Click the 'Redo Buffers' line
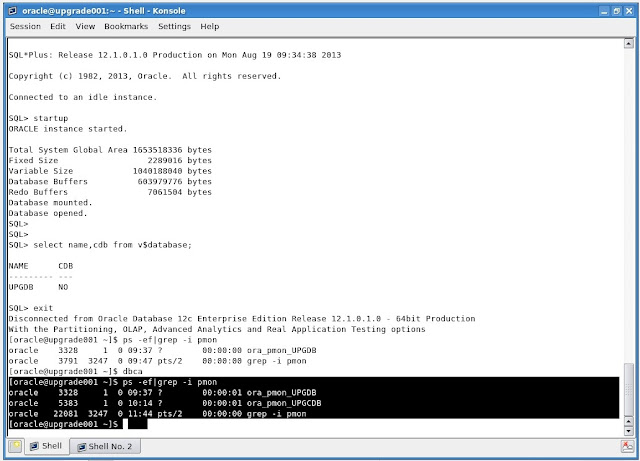 click(x=110, y=192)
